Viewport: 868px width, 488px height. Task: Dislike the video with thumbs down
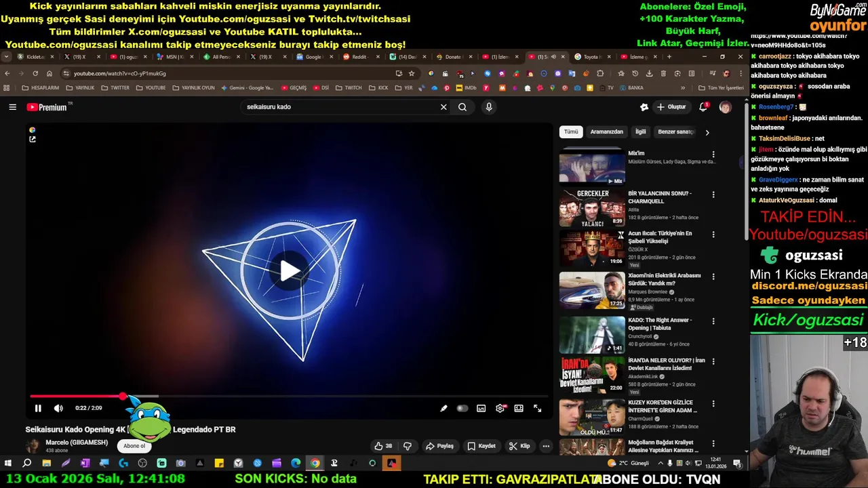[408, 446]
